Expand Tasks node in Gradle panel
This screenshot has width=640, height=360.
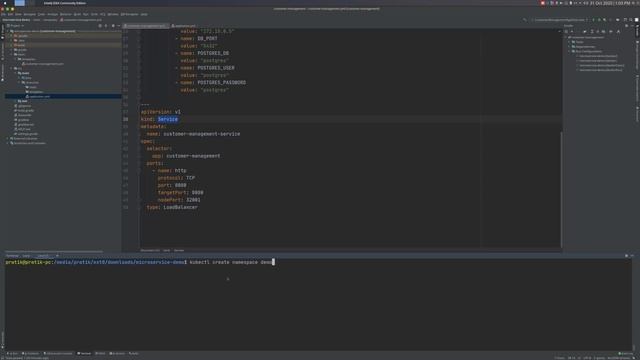pyautogui.click(x=569, y=42)
